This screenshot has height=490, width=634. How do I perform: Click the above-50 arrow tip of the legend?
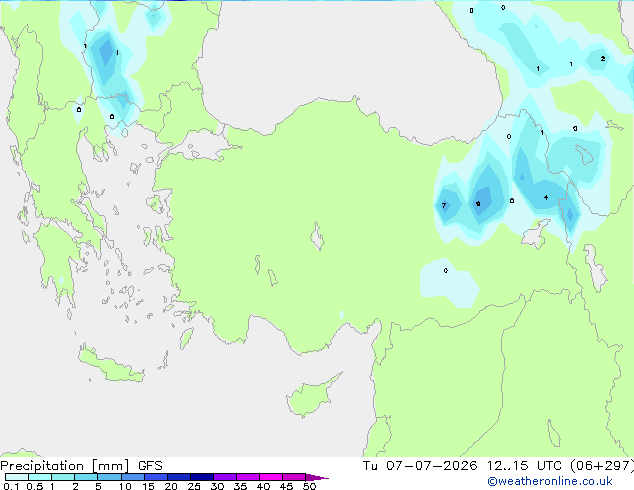pyautogui.click(x=317, y=477)
